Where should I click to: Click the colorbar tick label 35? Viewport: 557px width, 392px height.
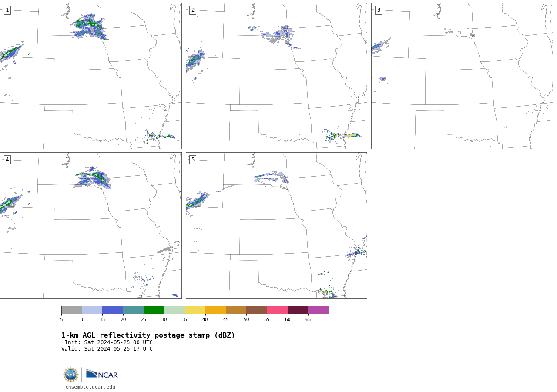[x=185, y=319]
